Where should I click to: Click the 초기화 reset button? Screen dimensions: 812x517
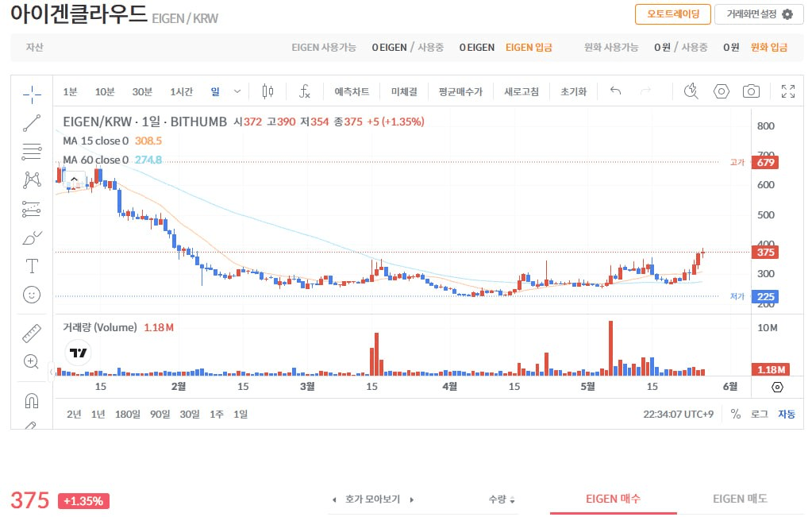click(x=573, y=91)
